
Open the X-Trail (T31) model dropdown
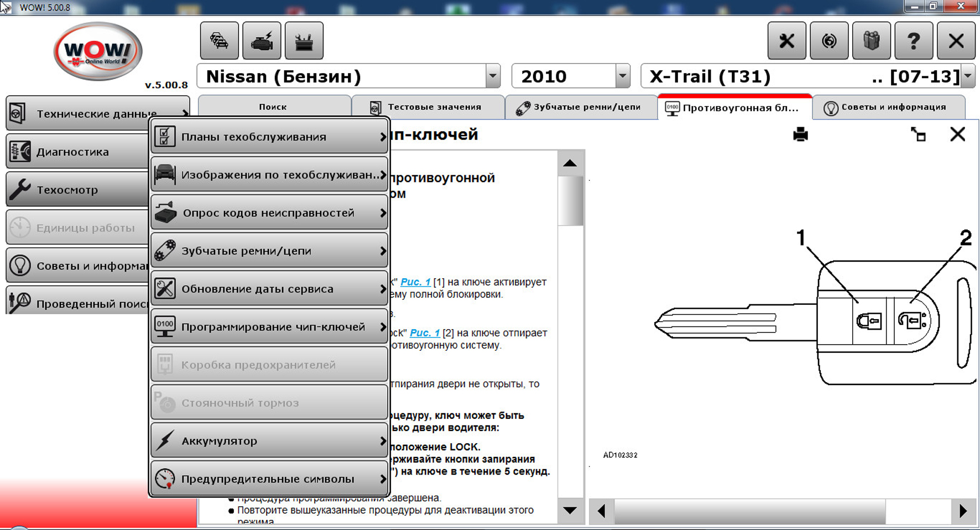click(x=967, y=76)
